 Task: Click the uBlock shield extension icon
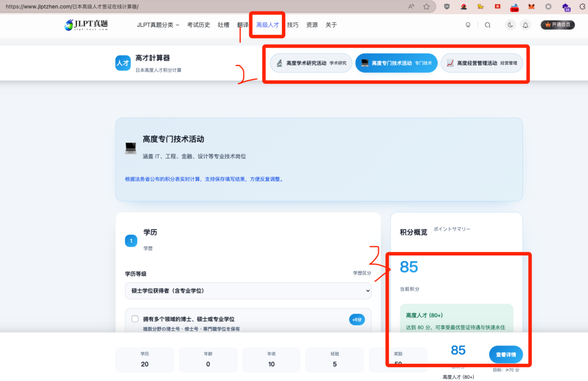coord(447,6)
